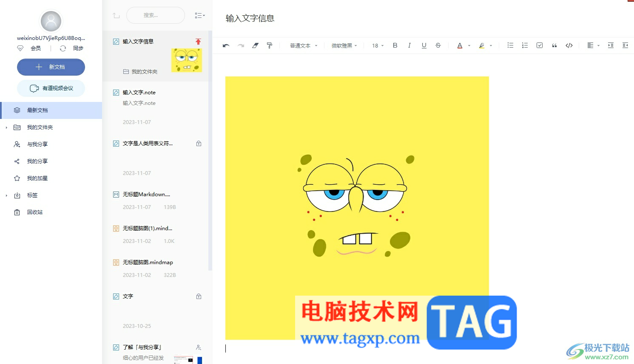Click the lock icon on 文字是人类用表义符 note
Viewport: 634px width, 364px height.
[x=199, y=144]
